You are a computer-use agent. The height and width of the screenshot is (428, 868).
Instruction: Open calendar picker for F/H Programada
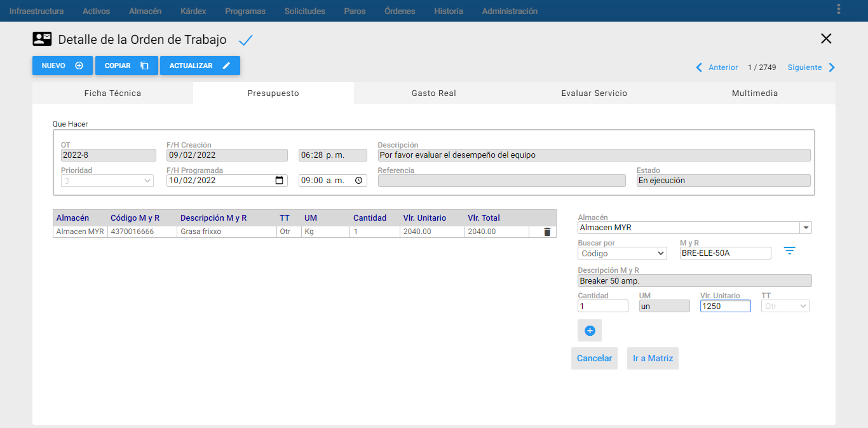(279, 181)
